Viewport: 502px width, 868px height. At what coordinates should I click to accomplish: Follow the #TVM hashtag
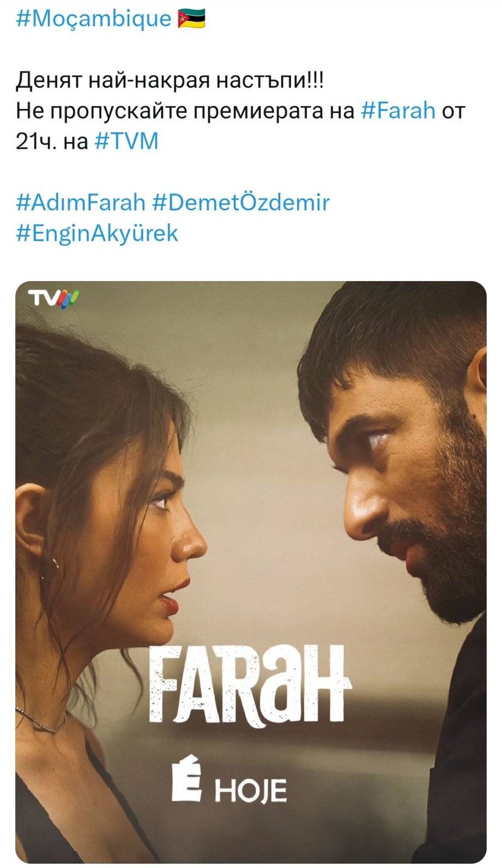tap(126, 142)
